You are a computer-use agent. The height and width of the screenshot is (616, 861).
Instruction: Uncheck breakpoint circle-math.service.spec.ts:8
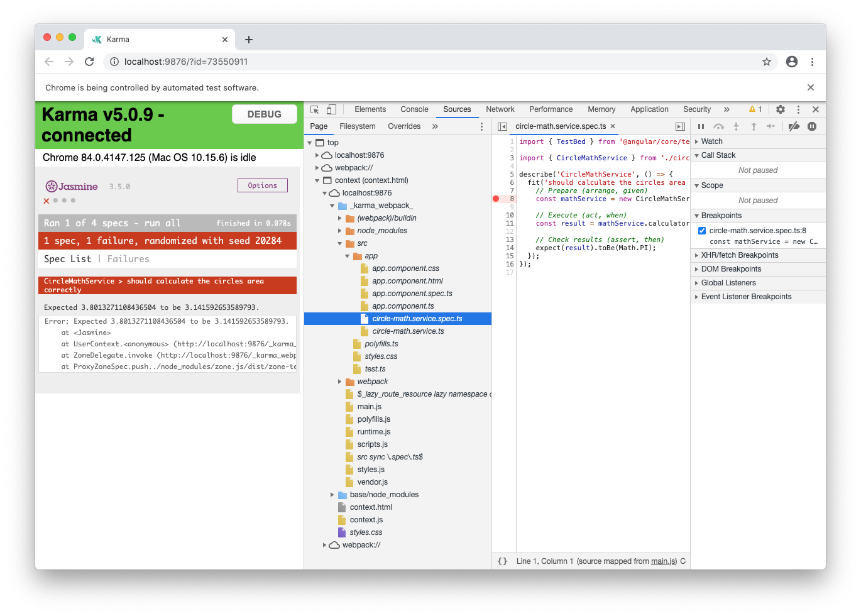(x=702, y=231)
